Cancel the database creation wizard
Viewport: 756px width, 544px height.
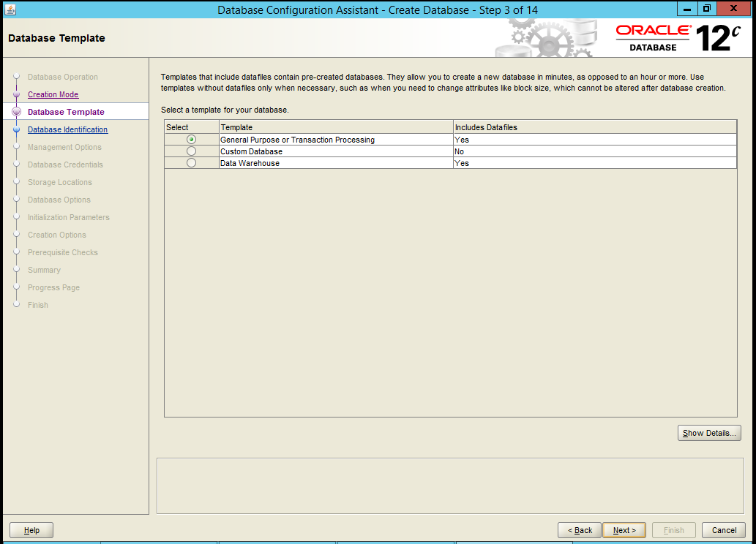724,530
